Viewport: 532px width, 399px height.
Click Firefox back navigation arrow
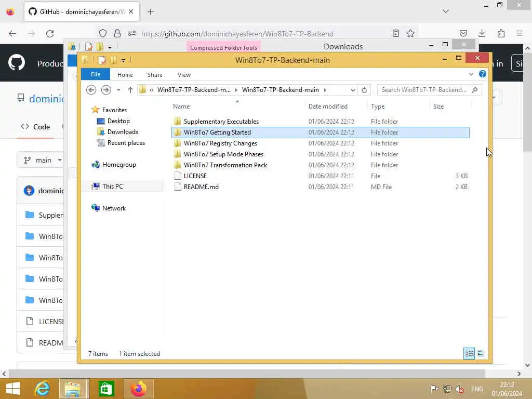click(x=12, y=34)
